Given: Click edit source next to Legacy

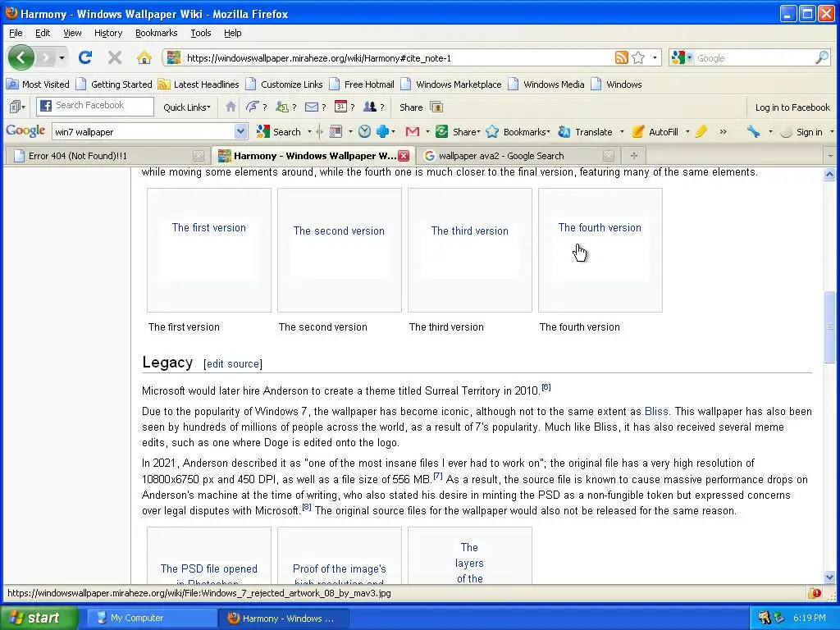Looking at the screenshot, I should pyautogui.click(x=232, y=363).
